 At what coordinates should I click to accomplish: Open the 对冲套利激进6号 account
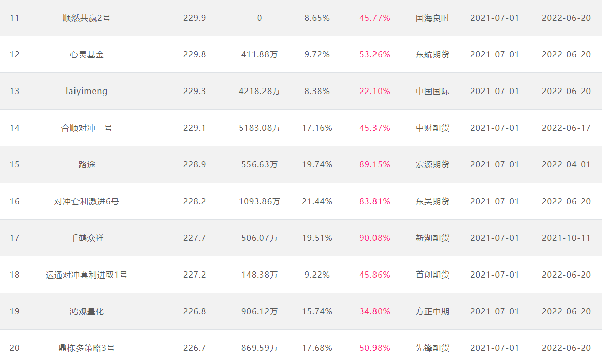tap(87, 202)
